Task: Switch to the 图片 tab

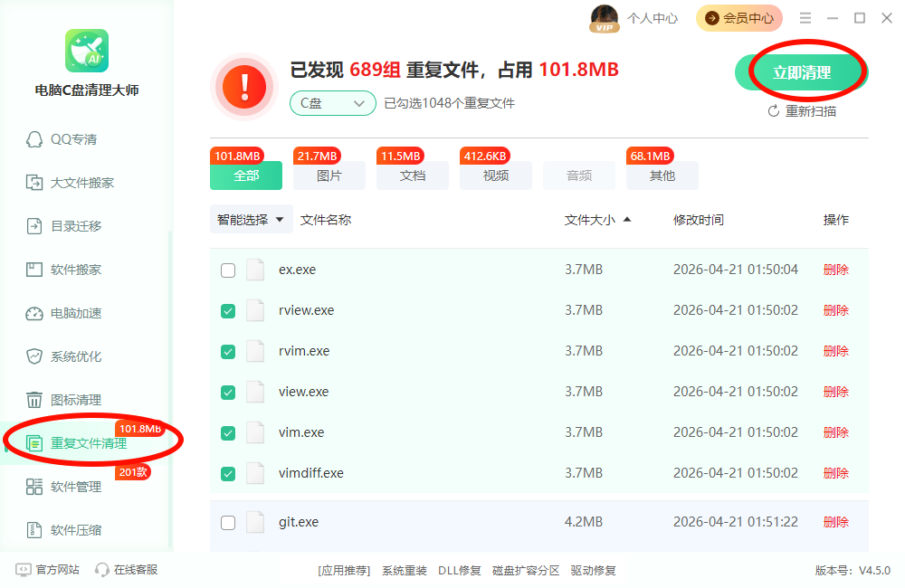Action: [x=329, y=175]
